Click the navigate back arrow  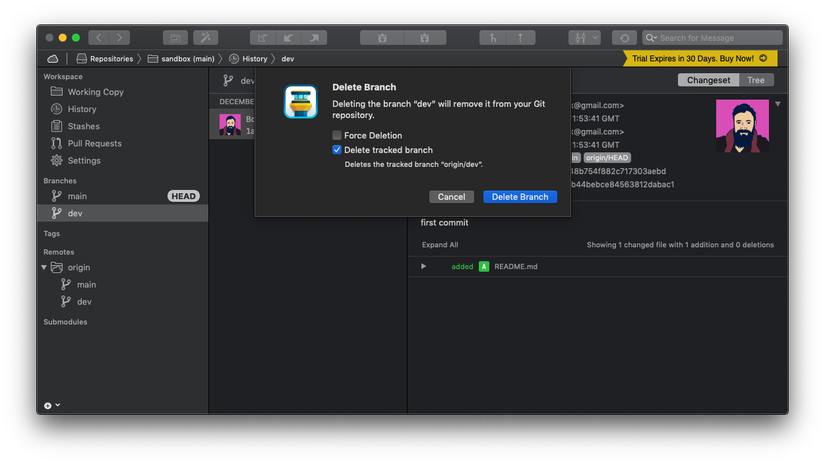[98, 38]
